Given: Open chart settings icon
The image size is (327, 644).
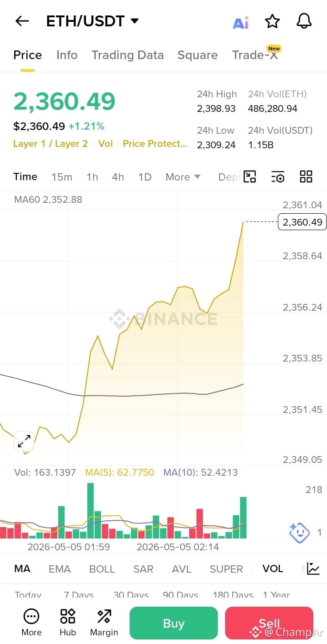Looking at the screenshot, I should click(x=277, y=177).
